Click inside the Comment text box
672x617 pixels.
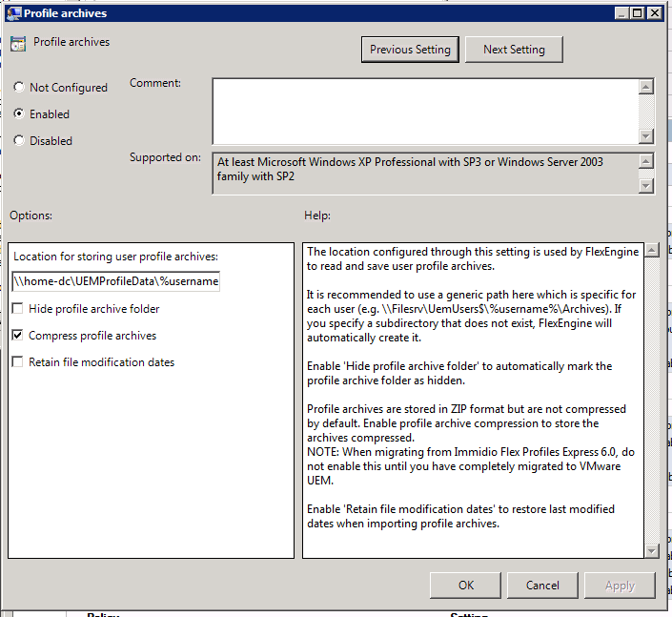pos(424,111)
